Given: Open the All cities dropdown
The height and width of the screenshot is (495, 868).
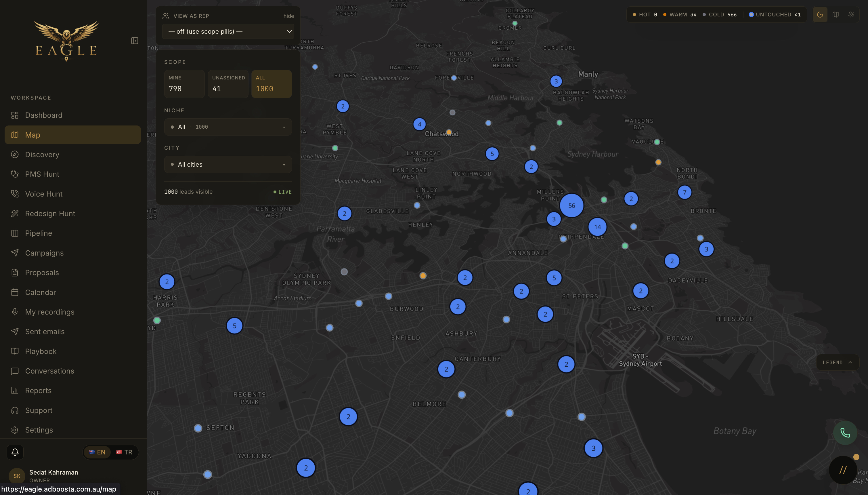Looking at the screenshot, I should coord(228,165).
